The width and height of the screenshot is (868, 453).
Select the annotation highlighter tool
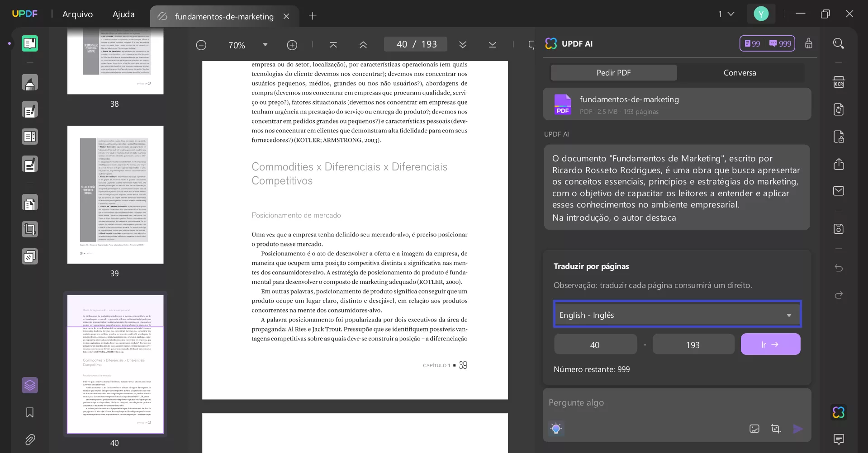click(30, 83)
